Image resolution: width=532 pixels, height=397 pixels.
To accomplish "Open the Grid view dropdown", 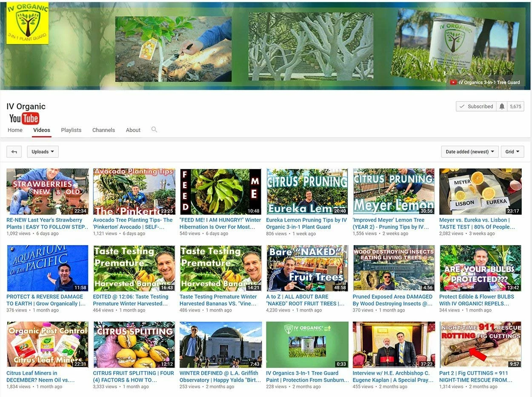I will (x=512, y=152).
